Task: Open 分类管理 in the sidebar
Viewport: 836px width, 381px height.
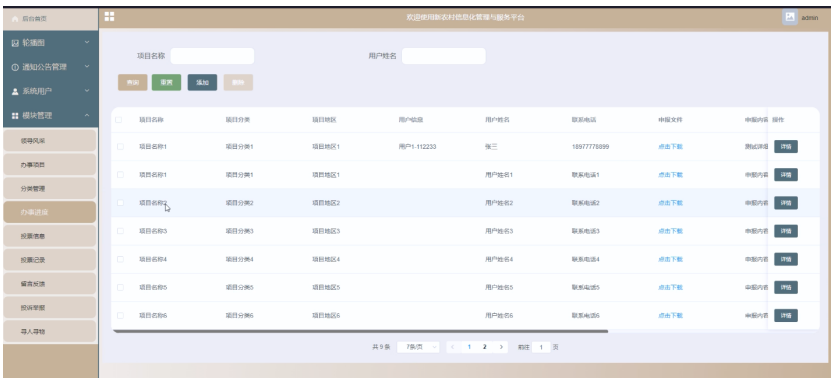Action: click(x=50, y=189)
